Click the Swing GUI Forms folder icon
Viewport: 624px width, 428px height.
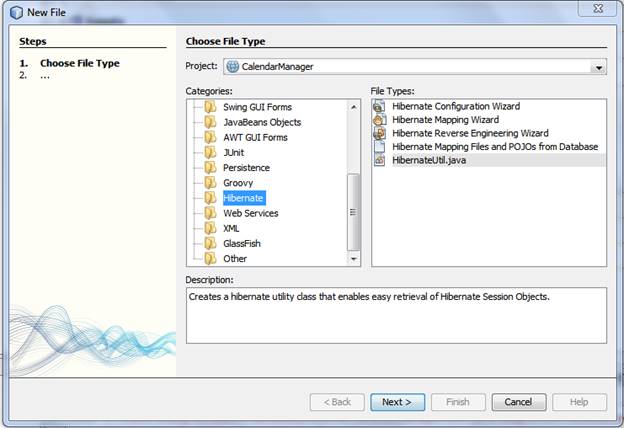pos(211,107)
